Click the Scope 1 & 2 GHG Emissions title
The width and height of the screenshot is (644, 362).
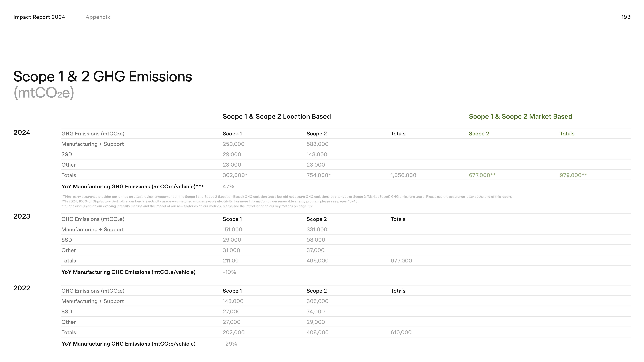coord(102,76)
